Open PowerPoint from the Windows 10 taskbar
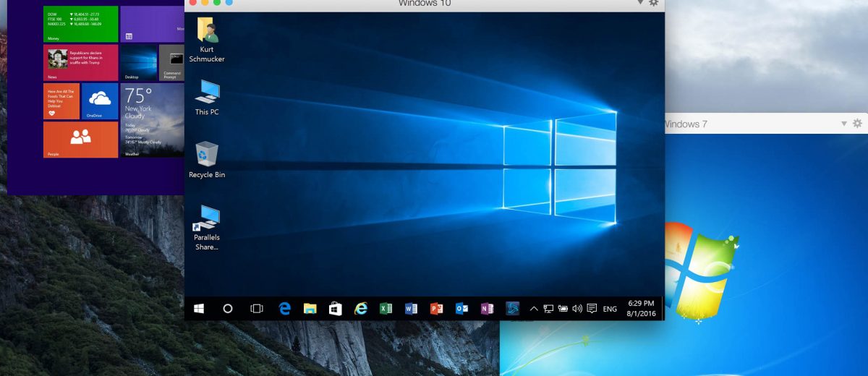Viewport: 868px width, 376px height. (x=436, y=309)
